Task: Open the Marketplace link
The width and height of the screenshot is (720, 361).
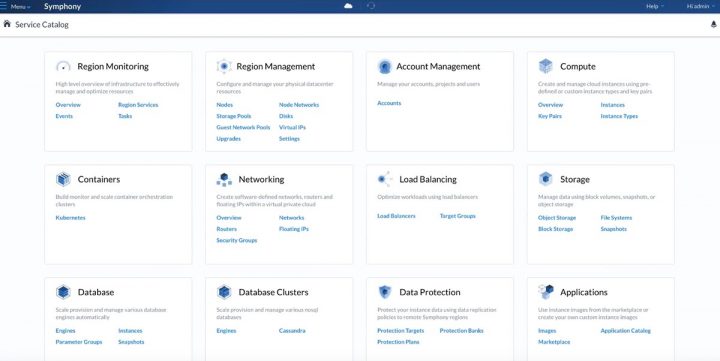Action: pos(554,342)
